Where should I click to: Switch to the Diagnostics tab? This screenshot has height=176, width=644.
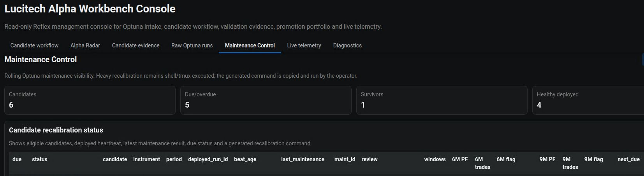tap(347, 45)
